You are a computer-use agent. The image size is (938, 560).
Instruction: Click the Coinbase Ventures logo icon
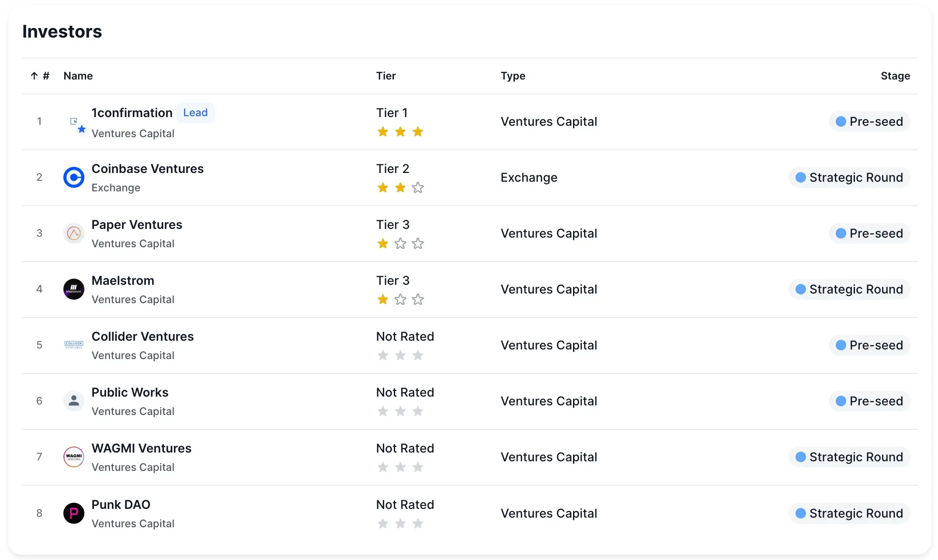[x=73, y=177]
